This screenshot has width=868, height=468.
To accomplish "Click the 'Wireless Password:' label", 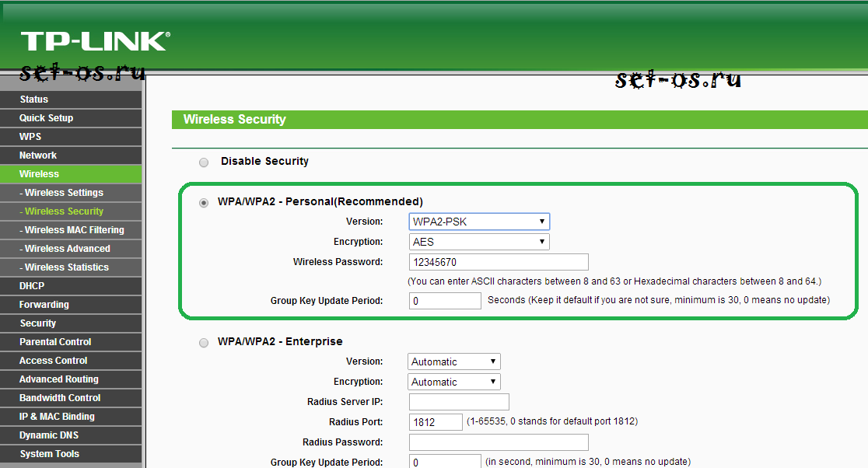I will tap(338, 262).
